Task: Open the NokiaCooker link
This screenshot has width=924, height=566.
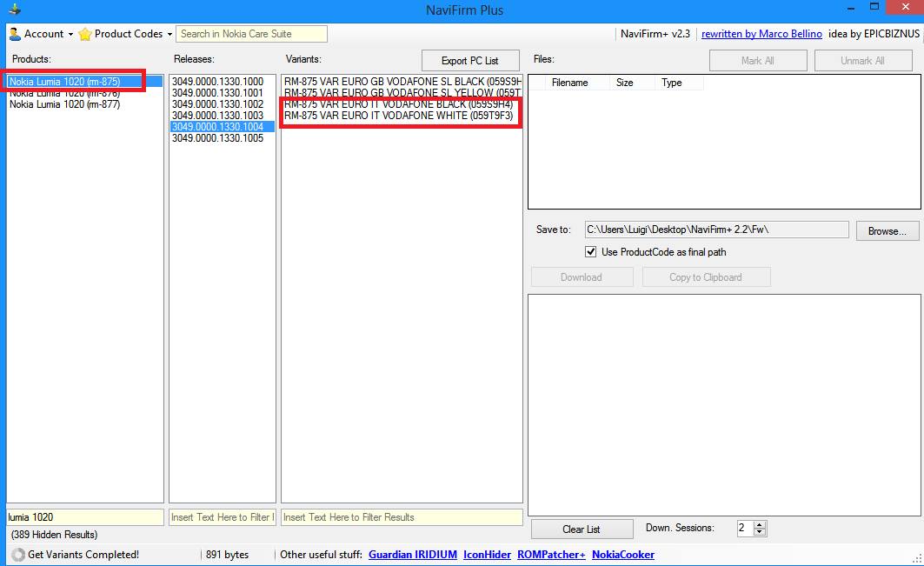Action: point(623,554)
